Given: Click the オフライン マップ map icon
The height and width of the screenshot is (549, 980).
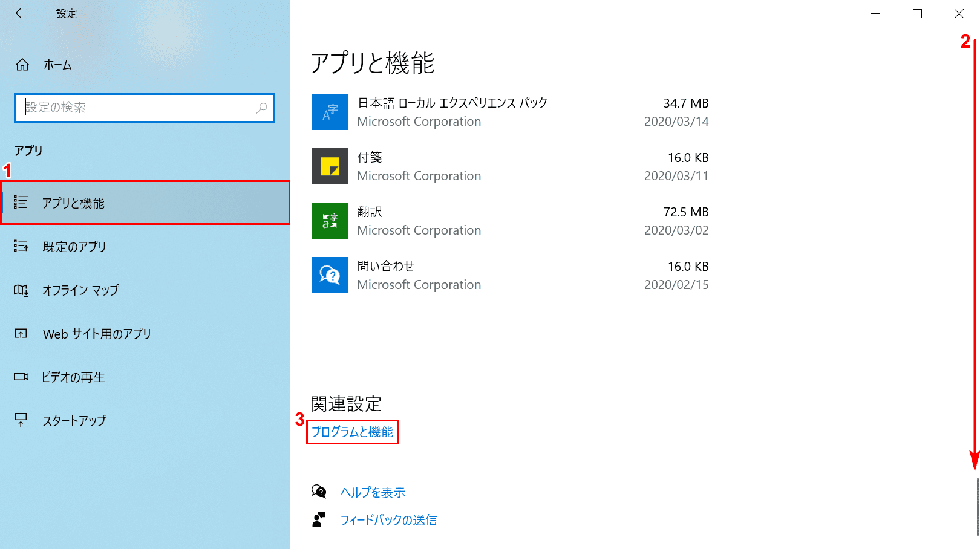Looking at the screenshot, I should coord(21,290).
